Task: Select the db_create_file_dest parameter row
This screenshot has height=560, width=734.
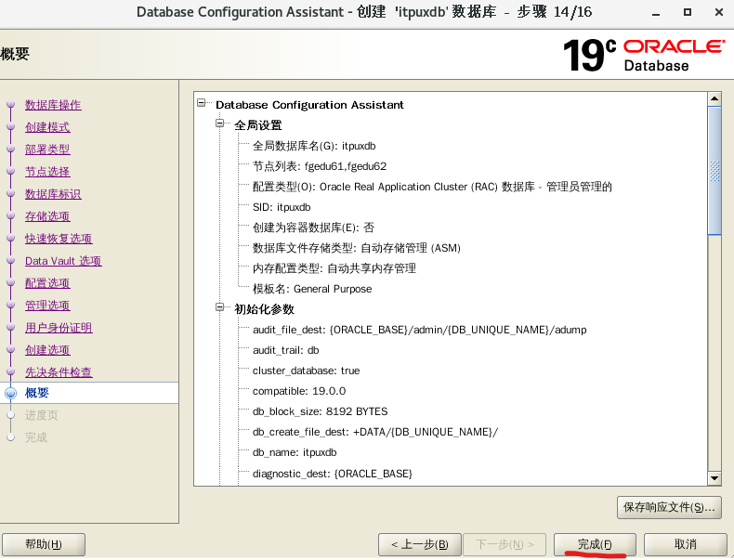Action: pos(375,432)
